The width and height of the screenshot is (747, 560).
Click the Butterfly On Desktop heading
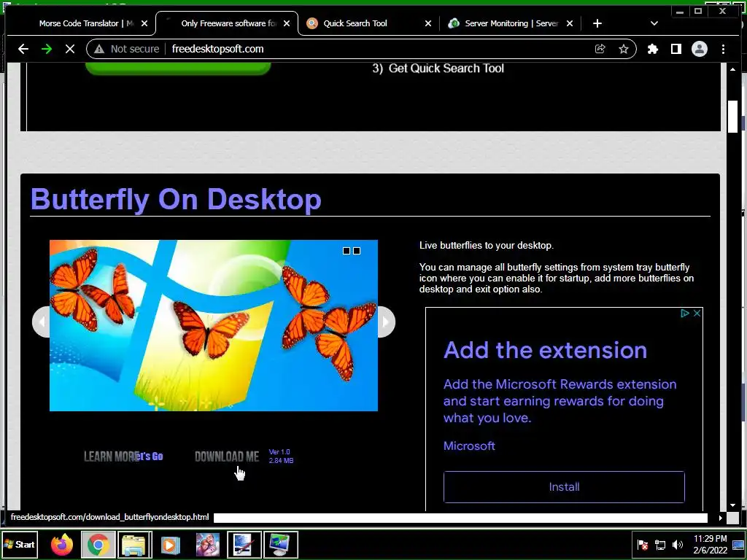tap(176, 199)
